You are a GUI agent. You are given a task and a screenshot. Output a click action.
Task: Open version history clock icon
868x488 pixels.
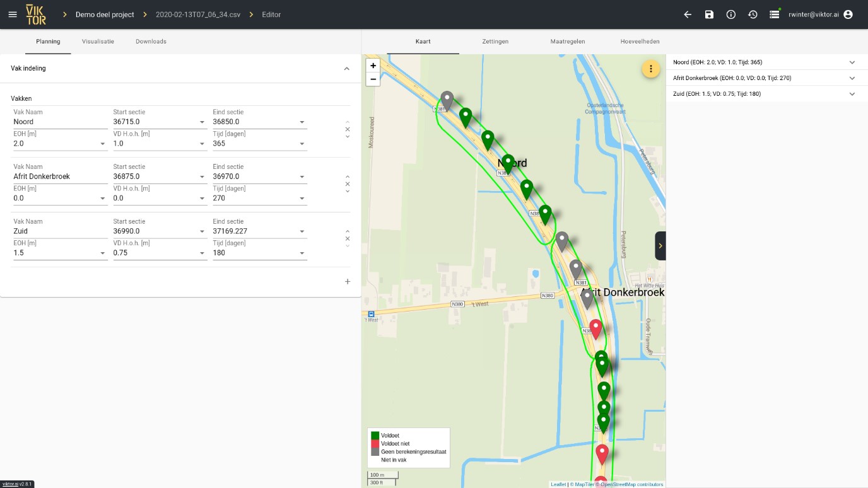(x=753, y=15)
